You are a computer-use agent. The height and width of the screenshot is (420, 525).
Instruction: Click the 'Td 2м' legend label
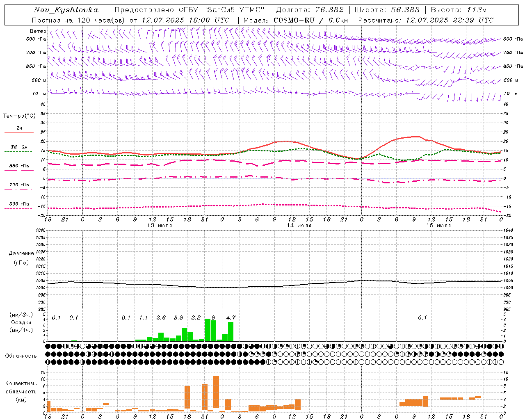tap(19, 147)
